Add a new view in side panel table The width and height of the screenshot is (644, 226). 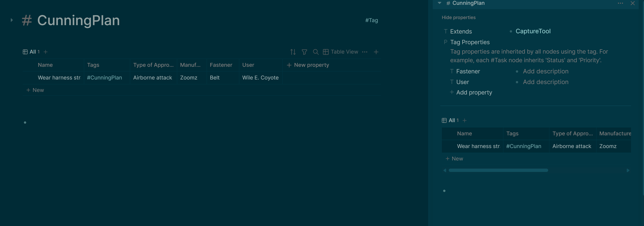click(x=465, y=121)
